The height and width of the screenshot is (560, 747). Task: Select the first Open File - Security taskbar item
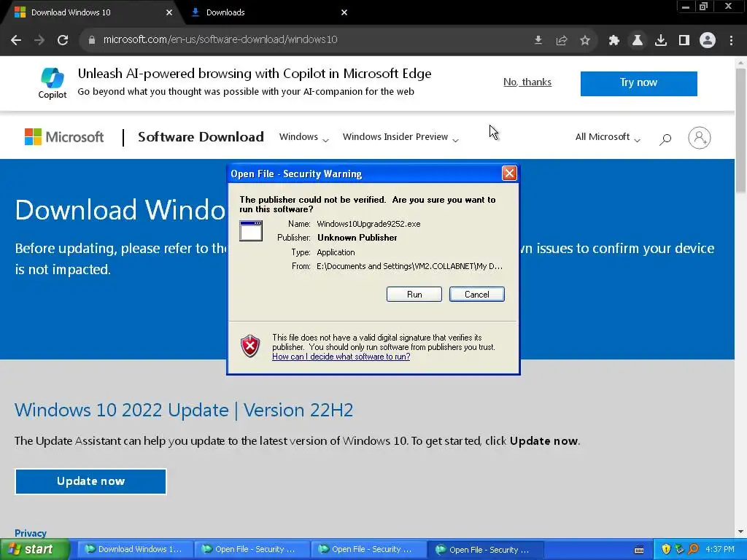tap(252, 549)
